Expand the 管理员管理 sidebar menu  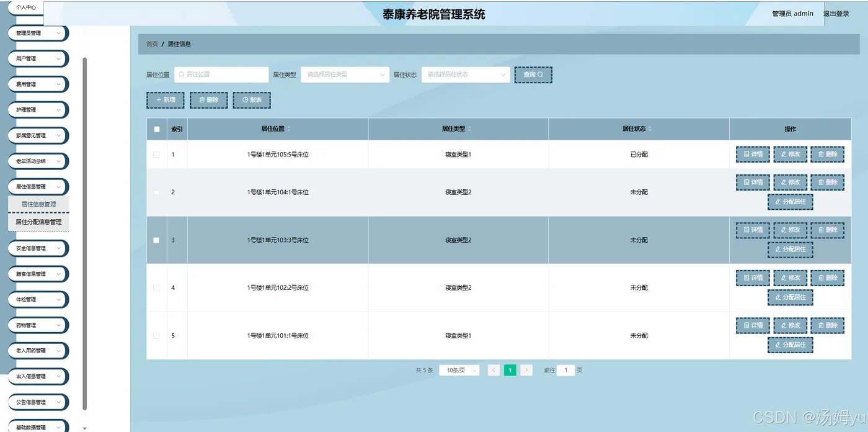click(x=38, y=33)
